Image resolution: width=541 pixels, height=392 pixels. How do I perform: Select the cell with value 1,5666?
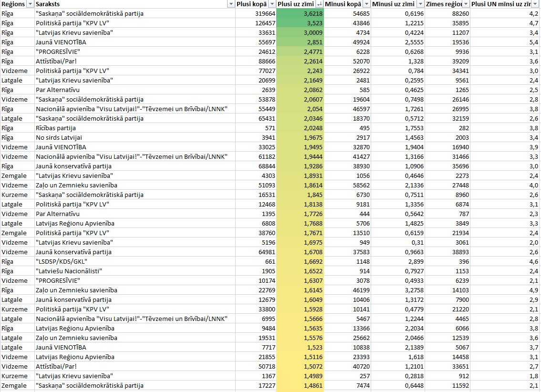tap(300, 319)
